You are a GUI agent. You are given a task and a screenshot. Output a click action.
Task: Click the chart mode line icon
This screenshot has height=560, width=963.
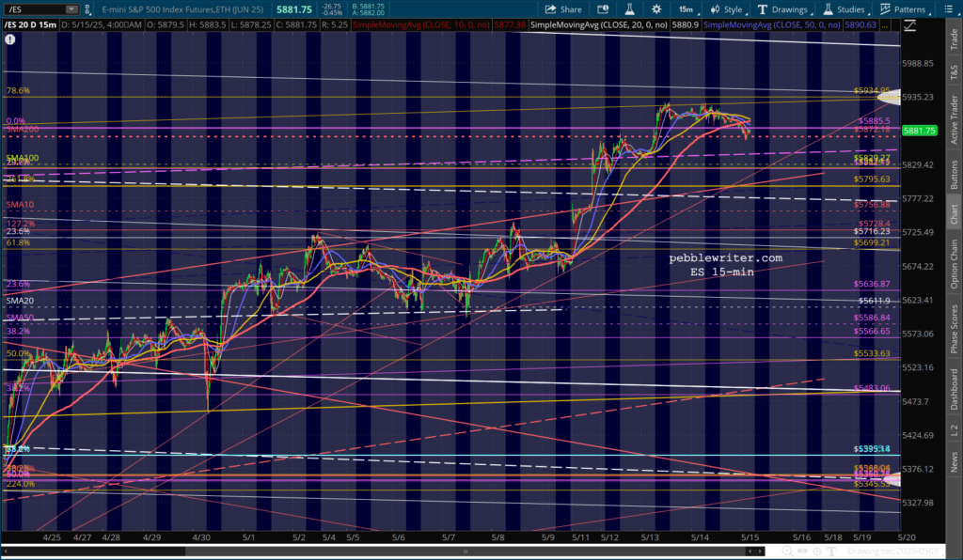click(x=910, y=25)
